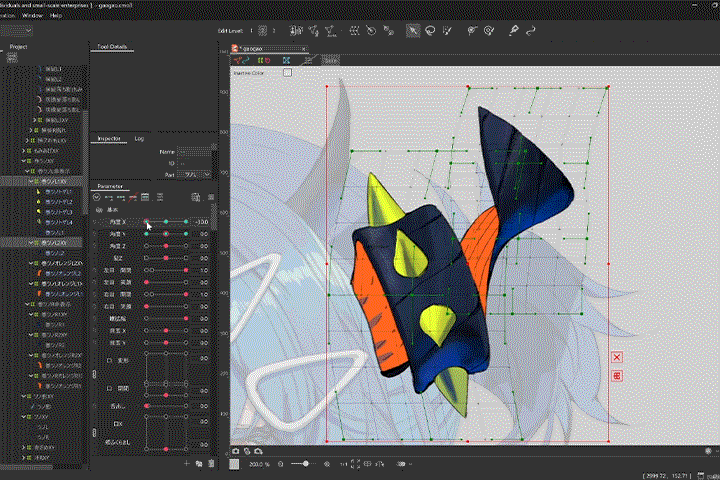The height and width of the screenshot is (480, 720).
Task: Select Edit Level 1
Action: point(251,31)
